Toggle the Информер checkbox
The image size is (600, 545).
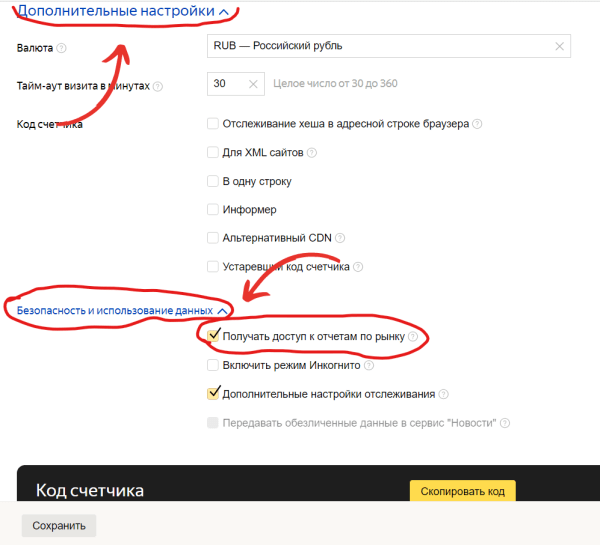212,210
